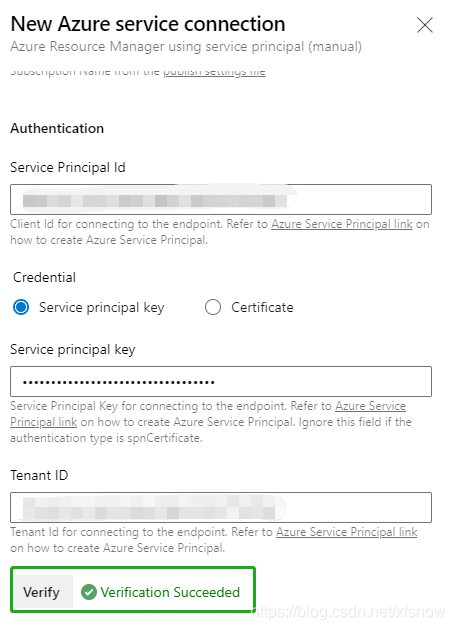Open Azure Service Principal link below Tenant ID
The height and width of the screenshot is (630, 455).
click(346, 532)
